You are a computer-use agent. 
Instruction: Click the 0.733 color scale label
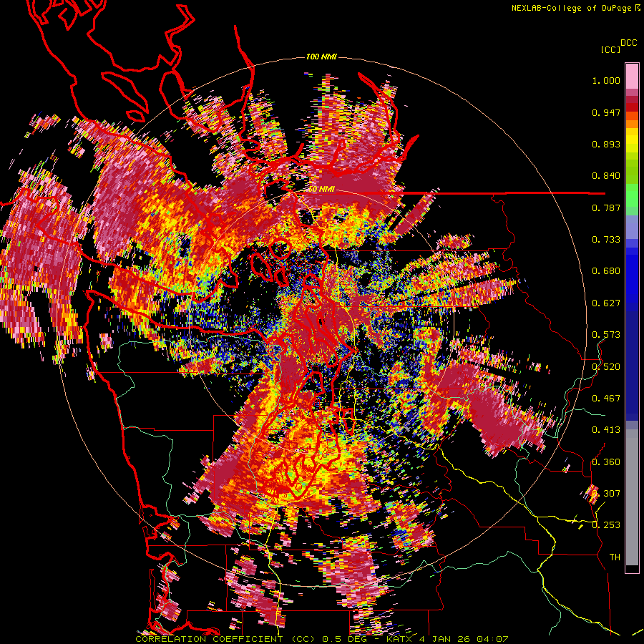[606, 240]
